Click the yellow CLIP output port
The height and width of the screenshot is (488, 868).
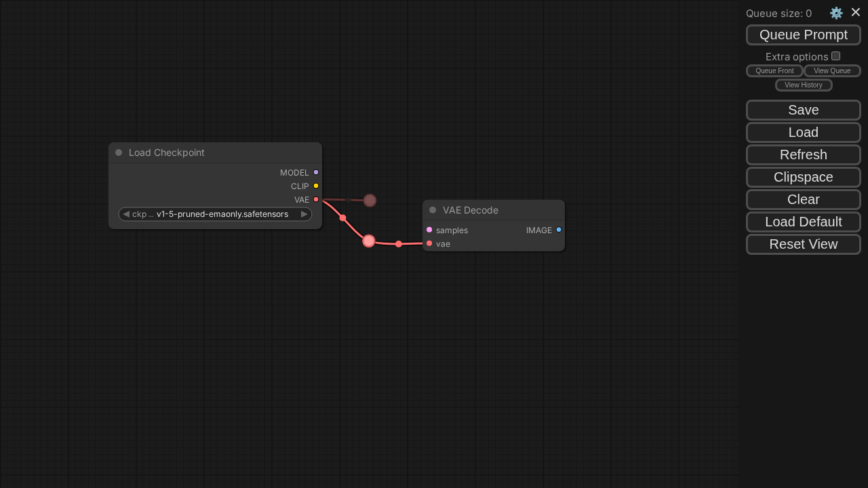click(316, 186)
